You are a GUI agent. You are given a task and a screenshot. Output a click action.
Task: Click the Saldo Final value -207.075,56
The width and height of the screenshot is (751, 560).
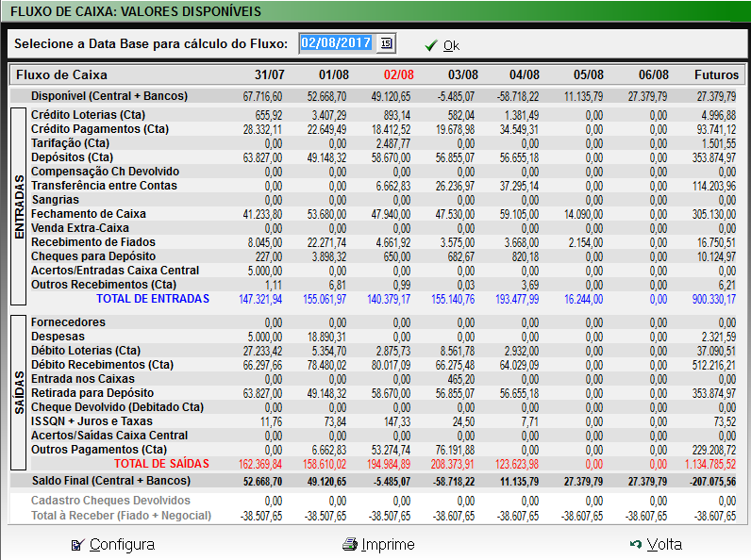tap(712, 482)
